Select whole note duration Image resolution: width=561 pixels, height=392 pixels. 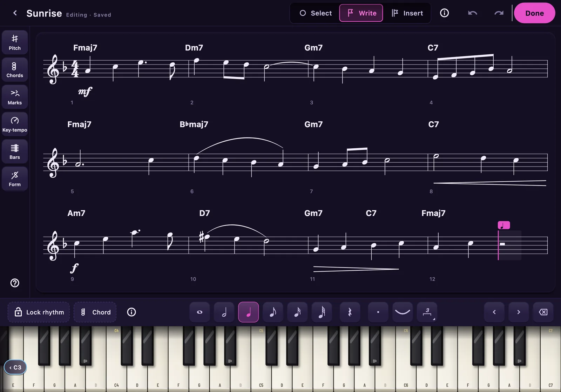click(200, 312)
